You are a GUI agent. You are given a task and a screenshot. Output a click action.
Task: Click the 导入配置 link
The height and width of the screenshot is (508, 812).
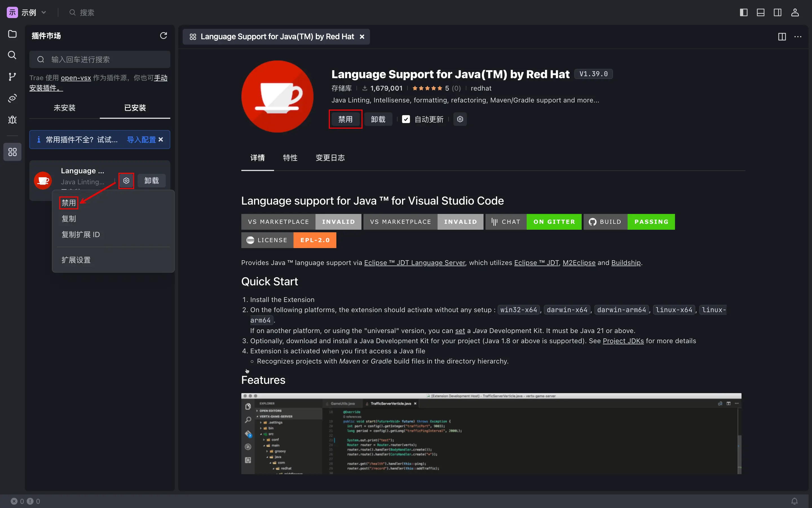[x=141, y=139]
